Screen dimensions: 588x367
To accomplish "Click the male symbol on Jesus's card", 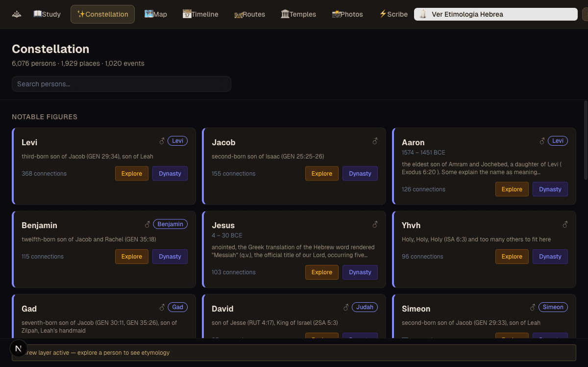I will click(x=375, y=224).
